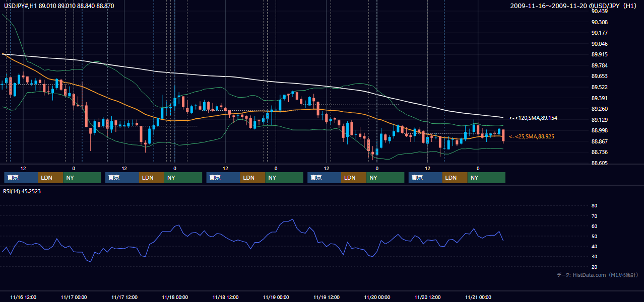Viewport: 644px width, 302px height.
Task: Click RSI scale value 70
Action: (x=594, y=216)
